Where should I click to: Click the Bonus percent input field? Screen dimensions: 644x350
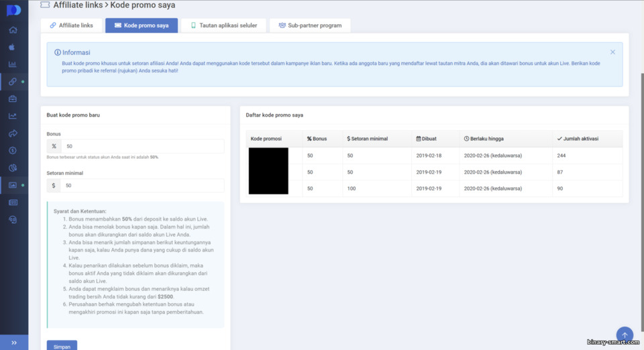tap(142, 146)
